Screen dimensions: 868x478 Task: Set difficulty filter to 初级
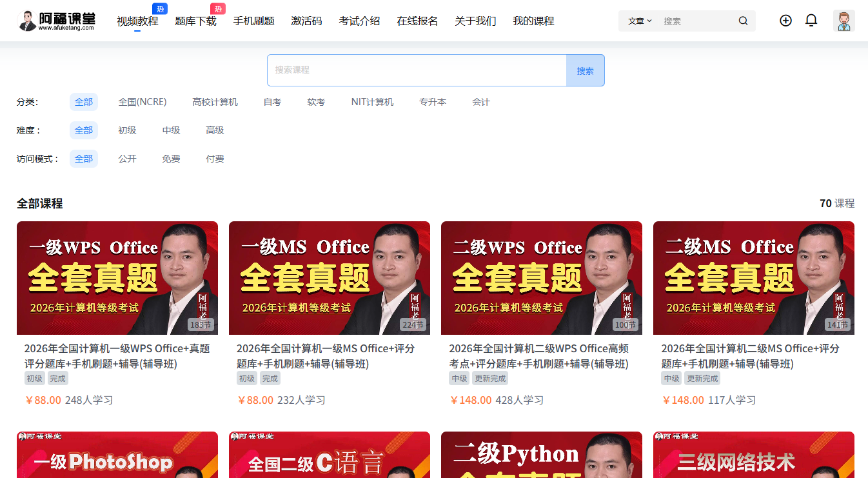127,130
